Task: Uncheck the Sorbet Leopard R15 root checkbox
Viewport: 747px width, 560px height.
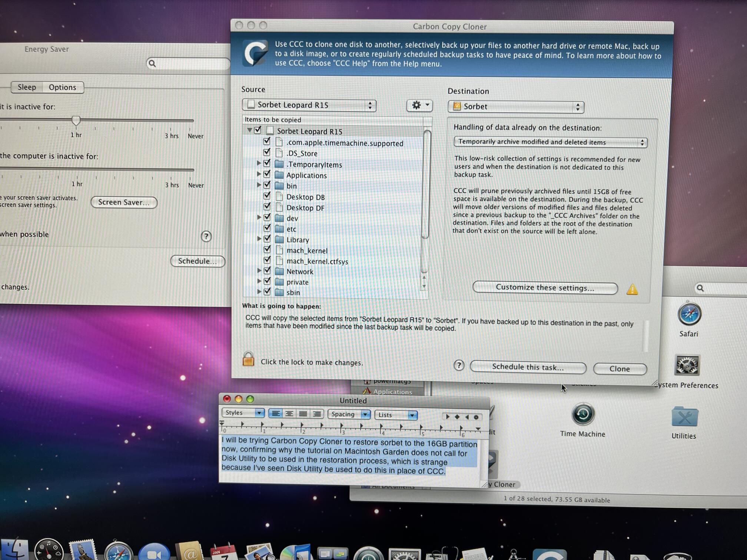Action: point(258,130)
